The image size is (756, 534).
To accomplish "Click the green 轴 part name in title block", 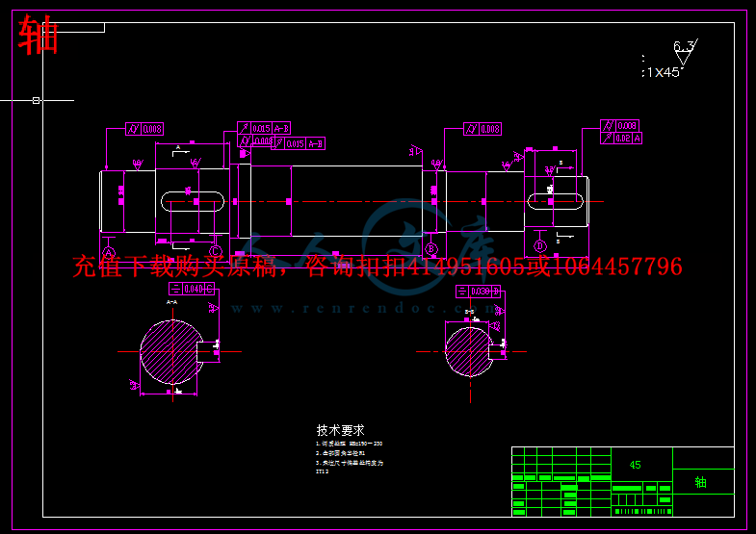I will tap(700, 482).
